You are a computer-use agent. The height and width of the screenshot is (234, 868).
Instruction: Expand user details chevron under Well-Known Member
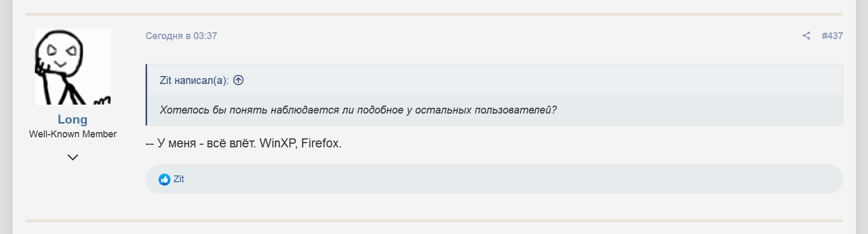point(73,157)
